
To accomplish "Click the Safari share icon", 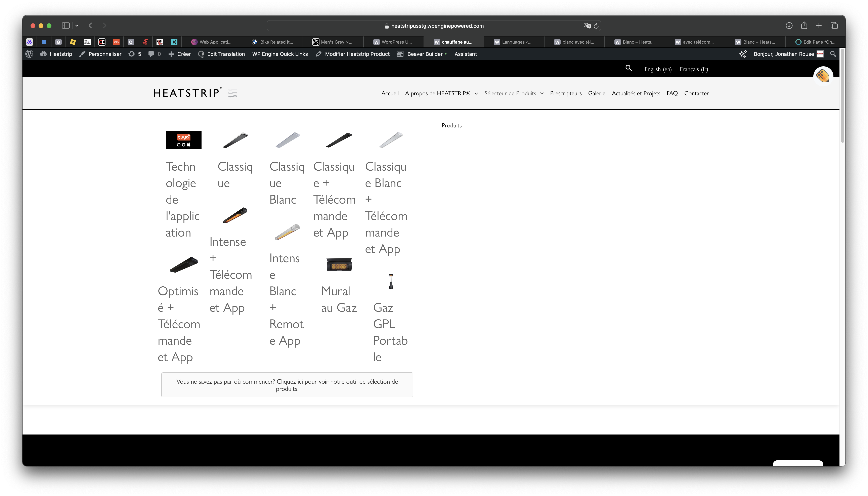I will pos(804,25).
